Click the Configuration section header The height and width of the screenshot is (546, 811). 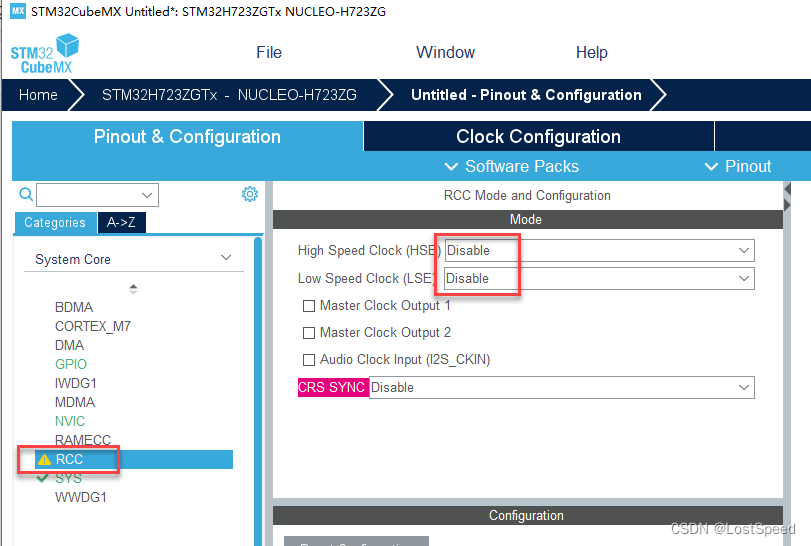(x=528, y=515)
